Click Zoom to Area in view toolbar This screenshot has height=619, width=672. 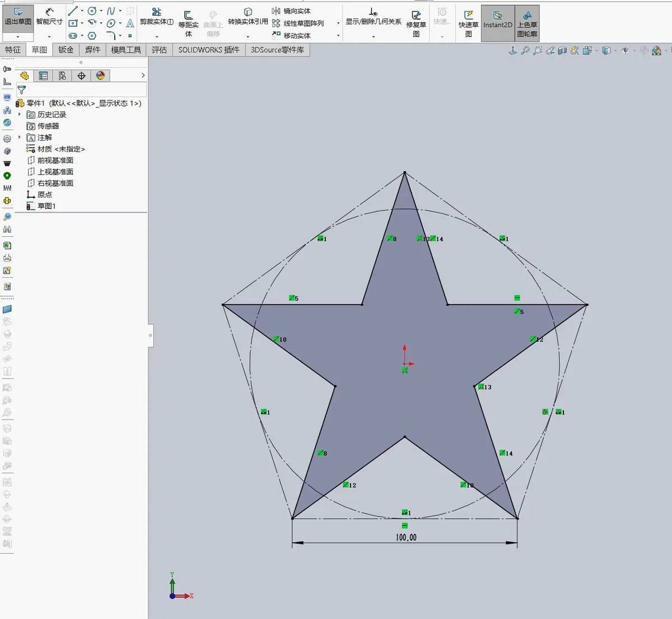(538, 50)
